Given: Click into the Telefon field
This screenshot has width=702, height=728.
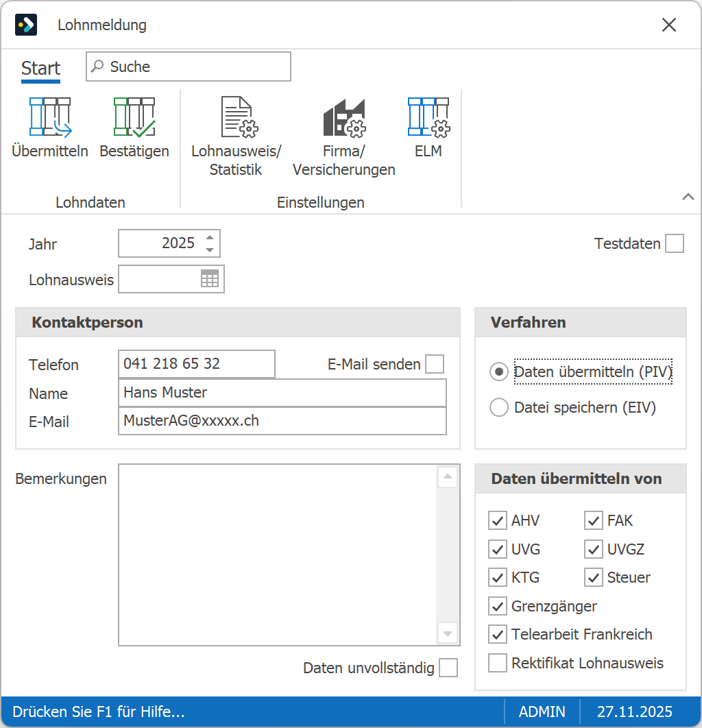Looking at the screenshot, I should (197, 364).
